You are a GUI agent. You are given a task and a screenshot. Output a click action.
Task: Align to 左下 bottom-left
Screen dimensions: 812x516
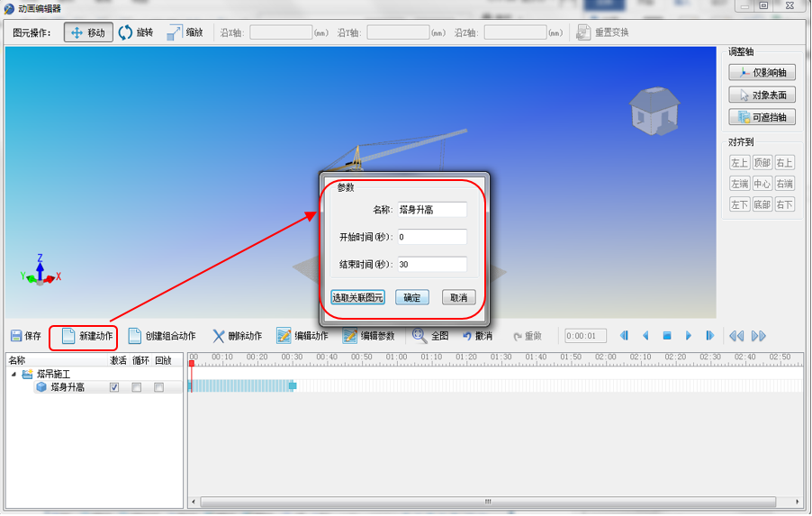click(739, 204)
